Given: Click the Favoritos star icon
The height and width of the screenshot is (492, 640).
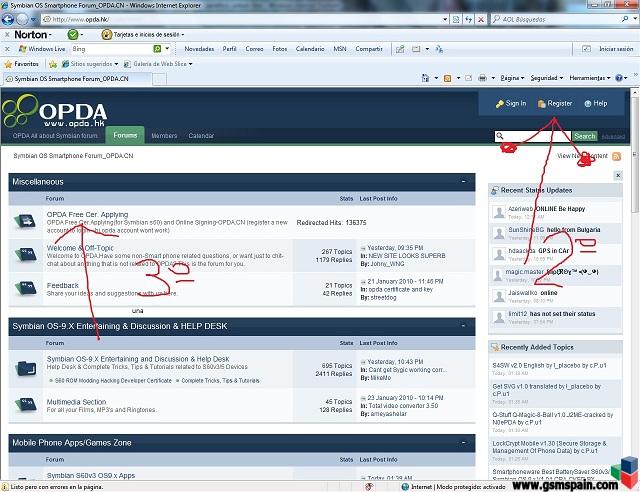Looking at the screenshot, I should (8, 64).
